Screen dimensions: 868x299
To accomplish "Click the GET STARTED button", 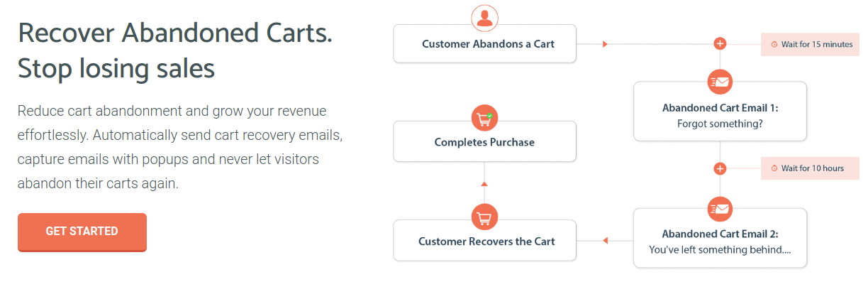I will 82,232.
